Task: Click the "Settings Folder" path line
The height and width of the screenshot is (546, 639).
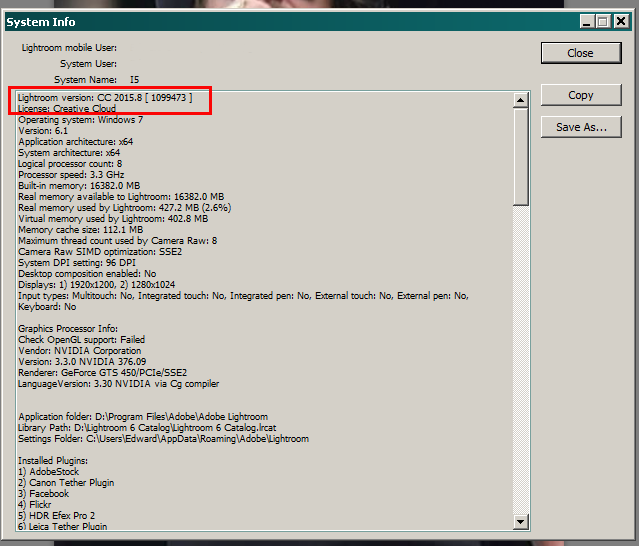Action: [163, 439]
